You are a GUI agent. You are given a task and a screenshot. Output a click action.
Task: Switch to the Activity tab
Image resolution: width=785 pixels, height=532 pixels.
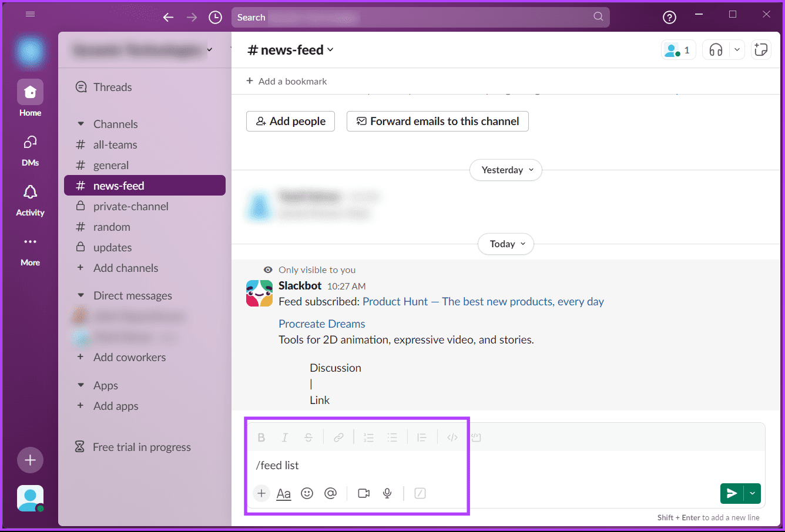pos(30,200)
